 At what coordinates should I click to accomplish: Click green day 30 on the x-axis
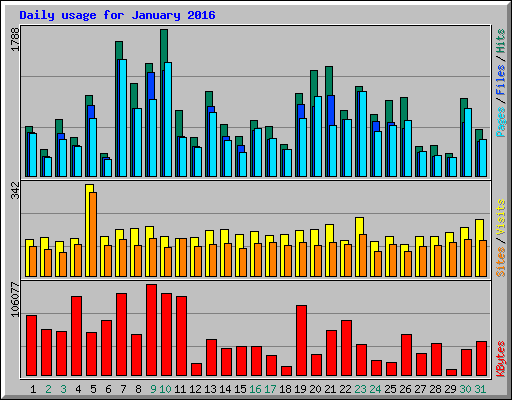point(465,389)
